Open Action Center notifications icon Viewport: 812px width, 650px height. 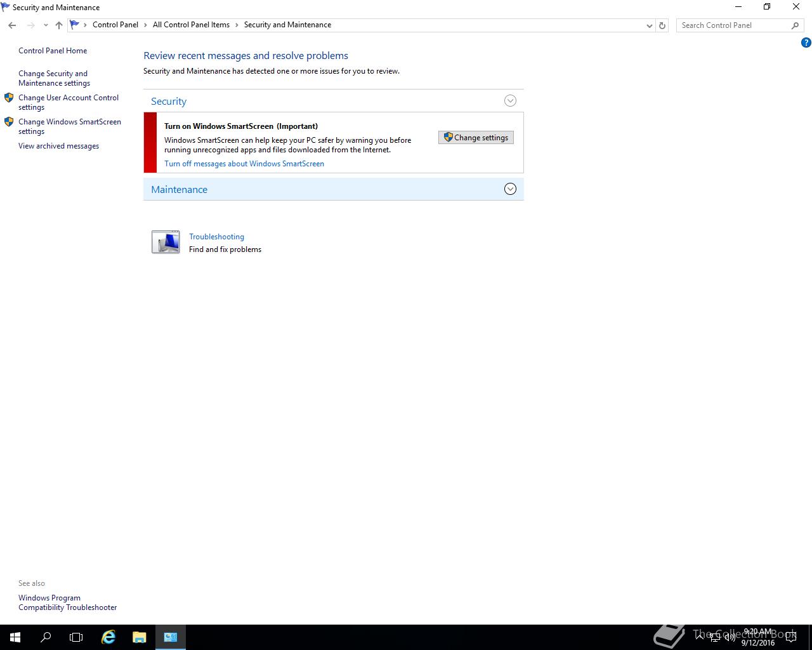coord(791,637)
